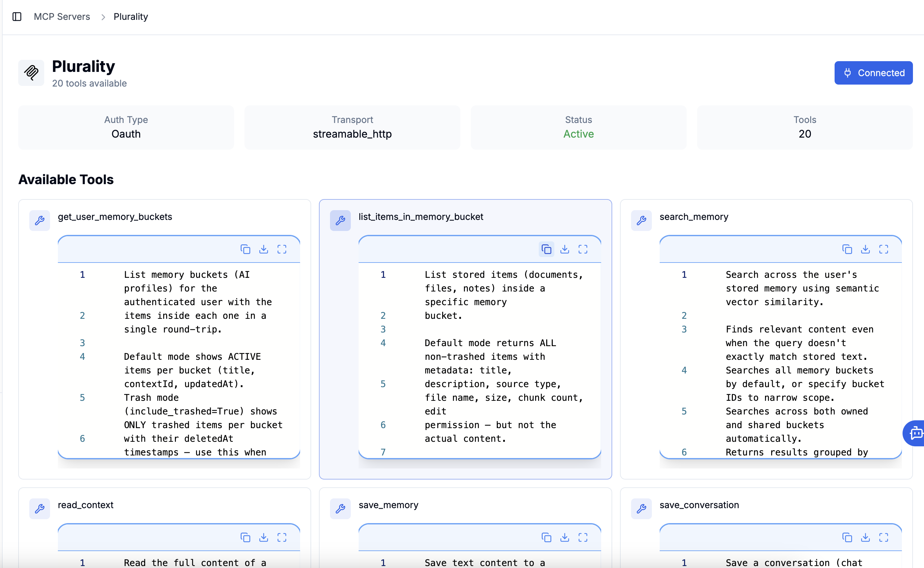Expand save_conversation description fullscreen

(883, 537)
